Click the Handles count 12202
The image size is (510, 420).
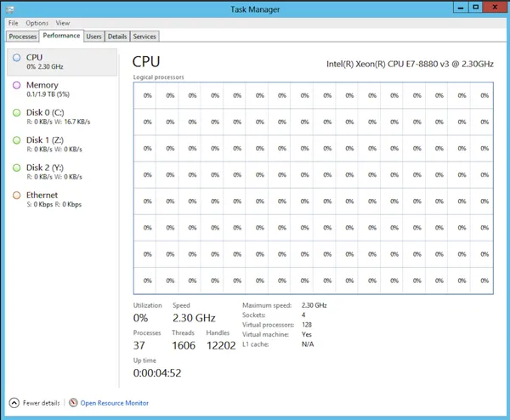point(221,345)
